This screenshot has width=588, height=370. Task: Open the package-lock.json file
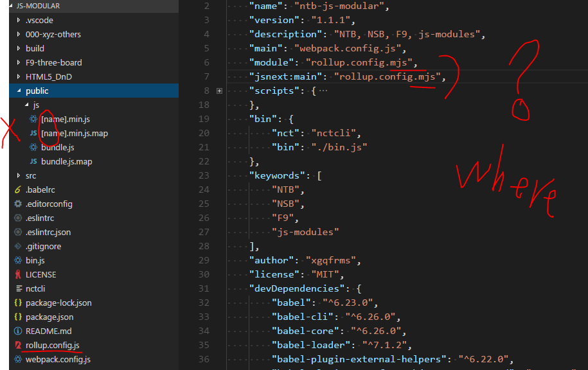pos(58,303)
